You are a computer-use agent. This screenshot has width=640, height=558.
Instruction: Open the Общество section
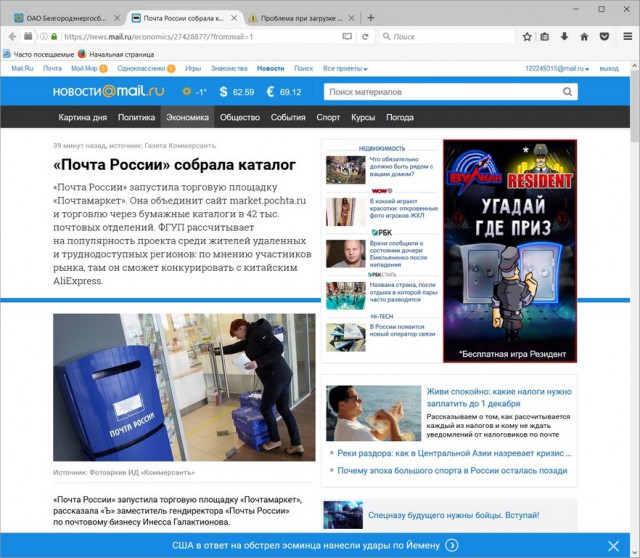pos(240,118)
